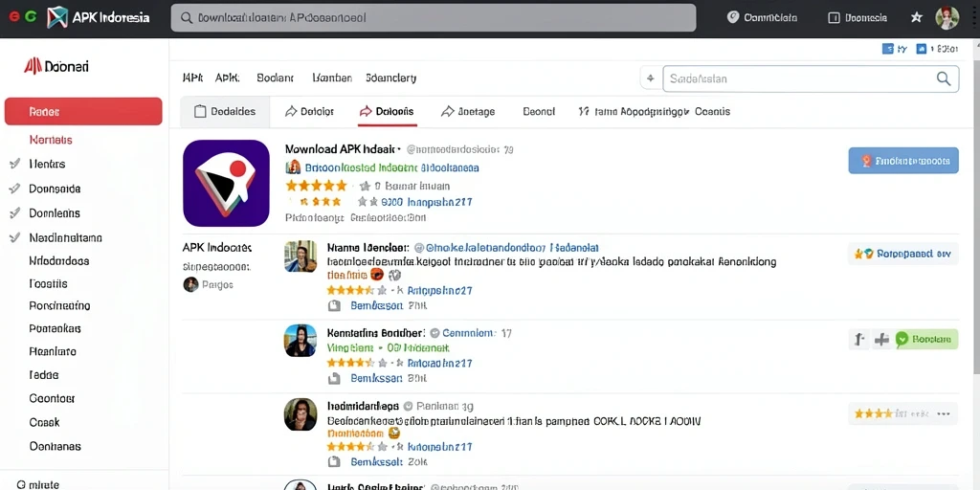
Task: Select the Coesk sidebar item
Action: click(44, 422)
